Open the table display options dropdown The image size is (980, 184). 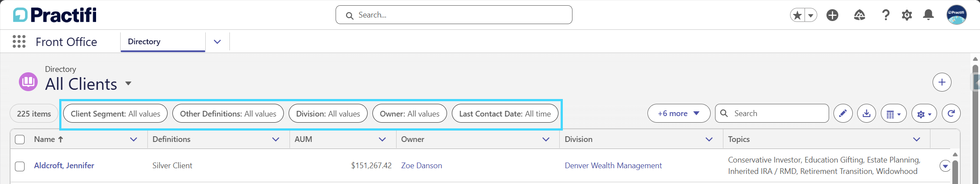(894, 114)
